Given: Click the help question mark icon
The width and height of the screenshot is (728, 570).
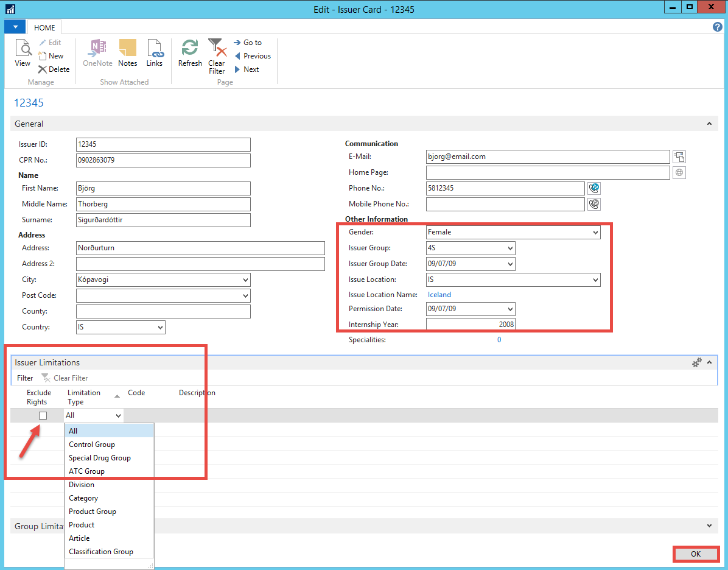Looking at the screenshot, I should [717, 27].
